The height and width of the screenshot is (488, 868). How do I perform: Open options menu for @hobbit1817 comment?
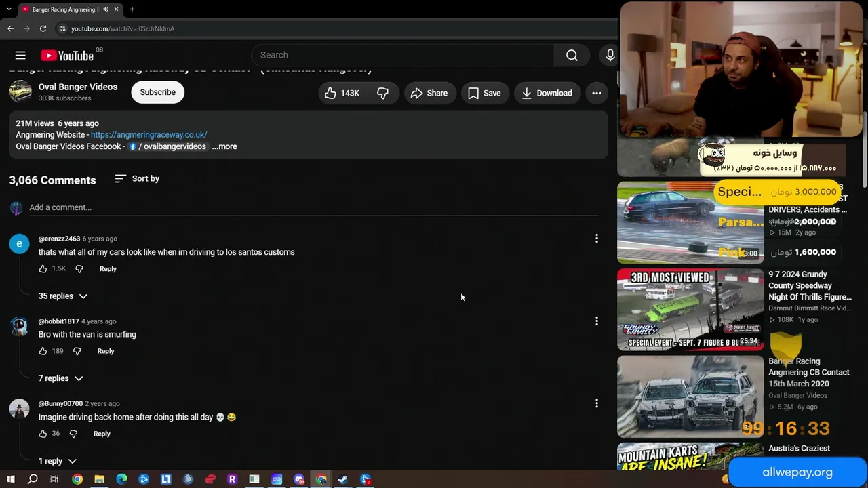click(x=597, y=321)
